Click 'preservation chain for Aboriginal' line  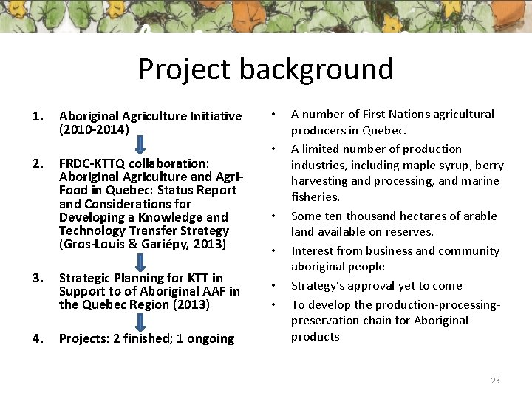[x=379, y=320]
